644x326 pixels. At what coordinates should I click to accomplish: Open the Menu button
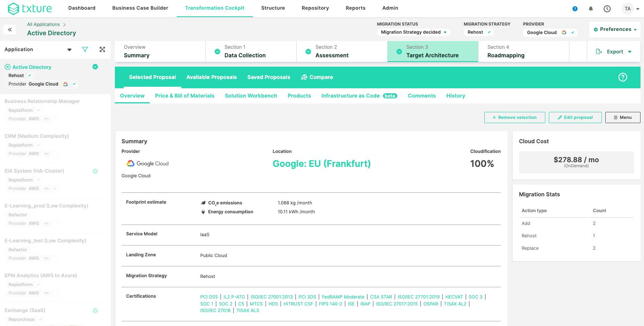[x=623, y=117]
